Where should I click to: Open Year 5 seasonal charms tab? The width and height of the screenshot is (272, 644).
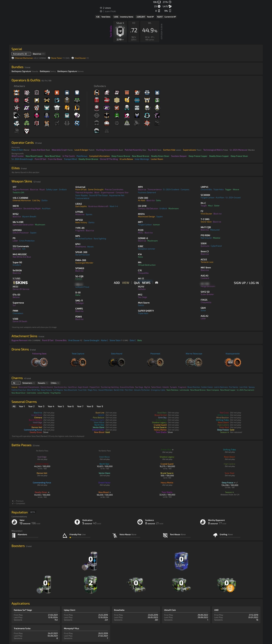pos(61,406)
